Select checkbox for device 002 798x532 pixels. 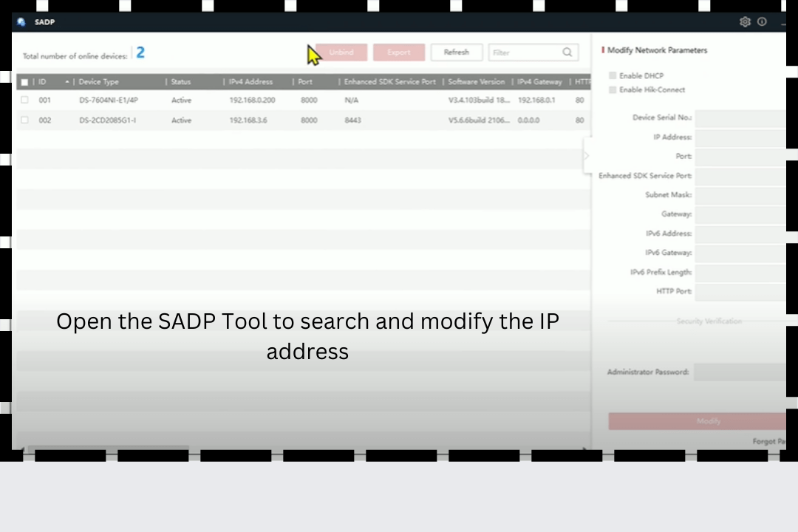tap(24, 120)
